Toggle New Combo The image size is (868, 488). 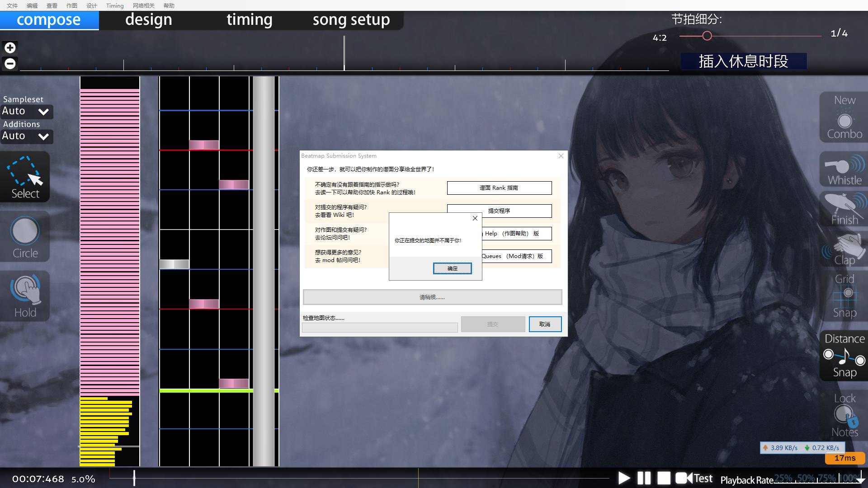pos(844,117)
